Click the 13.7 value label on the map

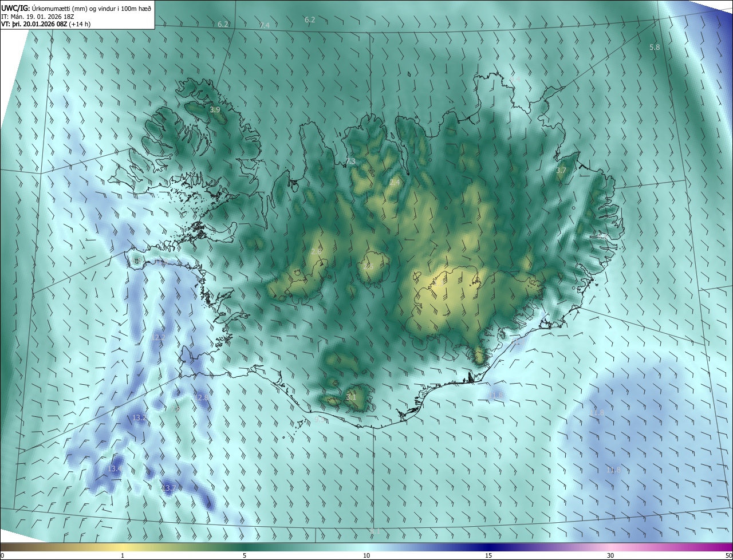(x=168, y=488)
